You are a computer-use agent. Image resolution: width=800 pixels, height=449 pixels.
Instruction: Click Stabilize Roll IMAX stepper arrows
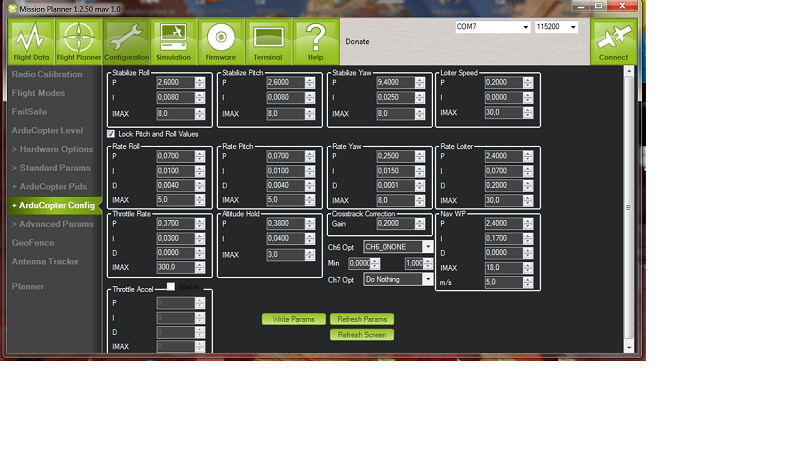(x=200, y=114)
